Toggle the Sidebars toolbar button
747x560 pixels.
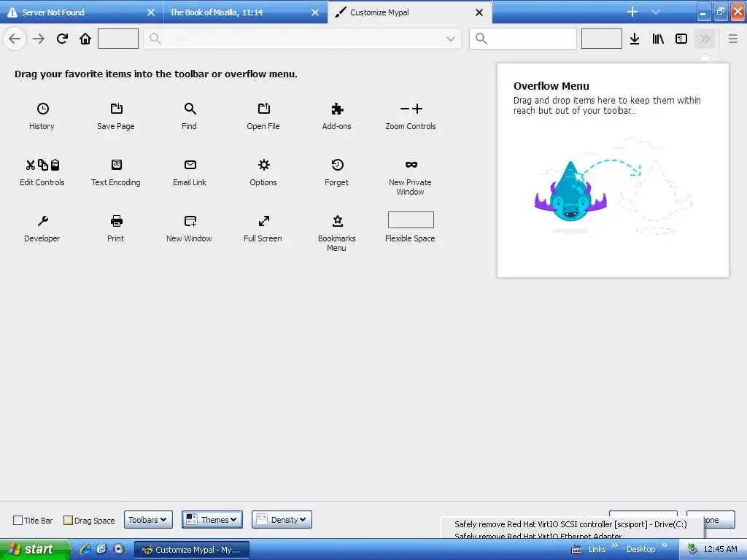click(x=681, y=39)
